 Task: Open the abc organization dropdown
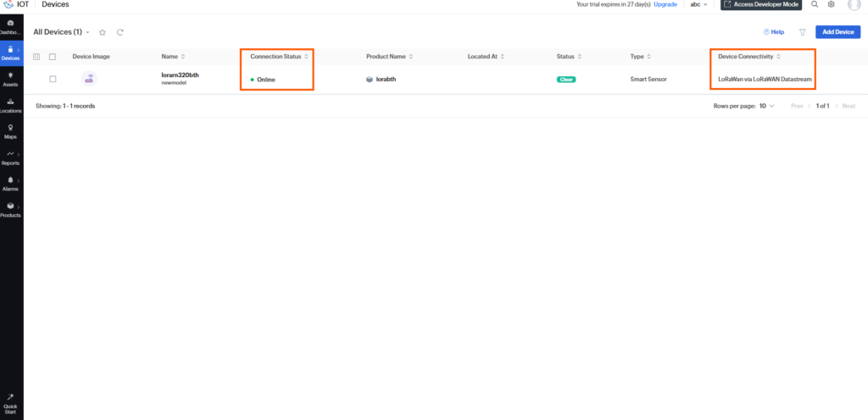point(698,4)
